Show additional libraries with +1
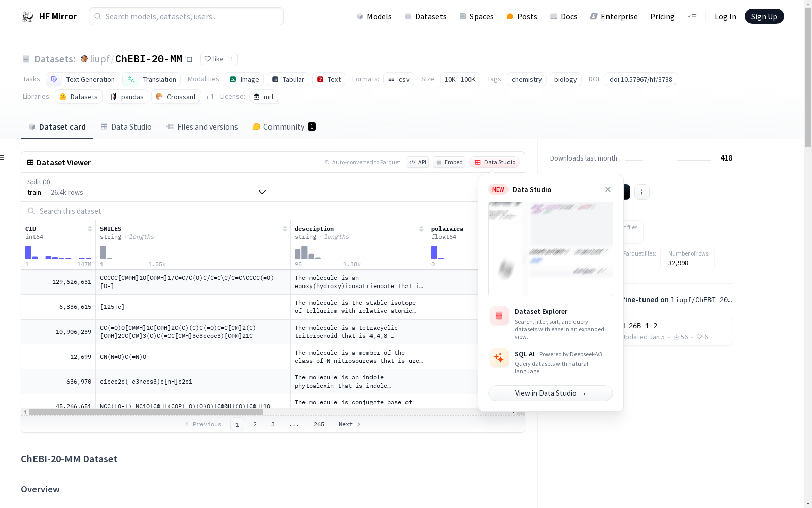 tap(210, 97)
